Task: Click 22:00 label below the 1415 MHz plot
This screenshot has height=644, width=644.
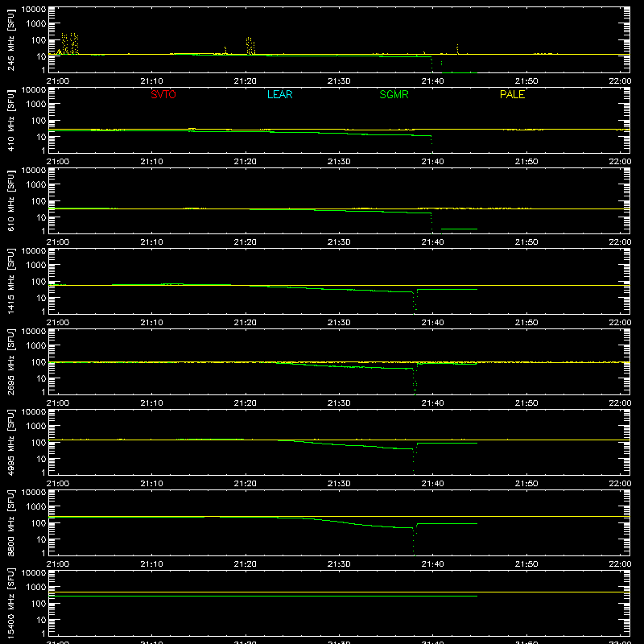Action: 620,323
